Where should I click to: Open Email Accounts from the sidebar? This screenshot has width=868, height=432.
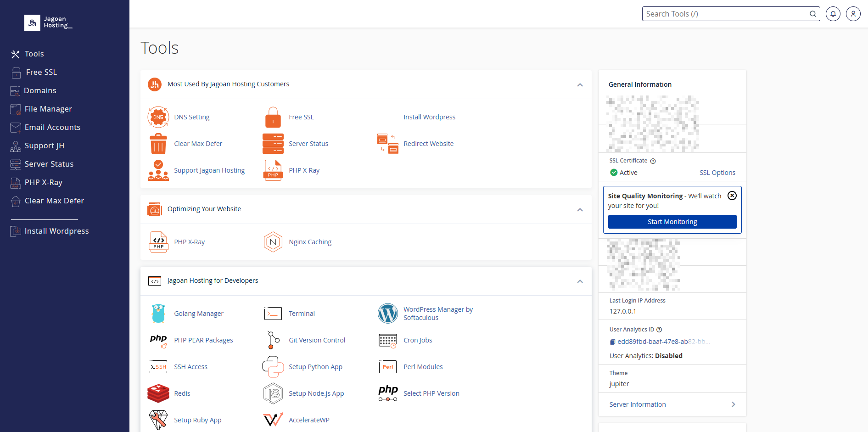click(x=52, y=127)
